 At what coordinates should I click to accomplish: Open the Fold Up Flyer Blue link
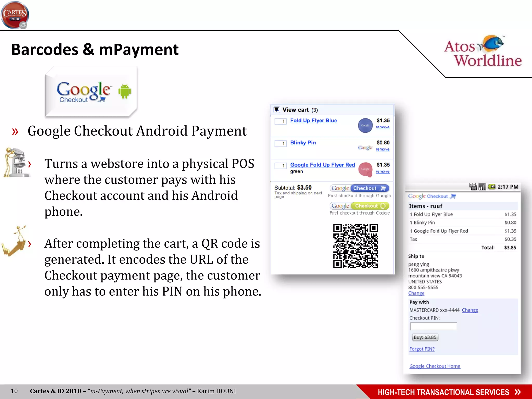[x=314, y=121]
